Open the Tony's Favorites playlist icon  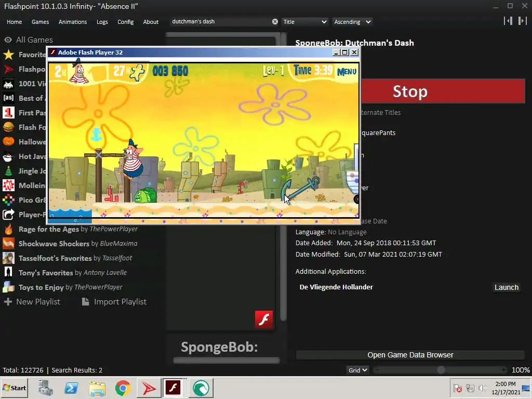pyautogui.click(x=8, y=272)
